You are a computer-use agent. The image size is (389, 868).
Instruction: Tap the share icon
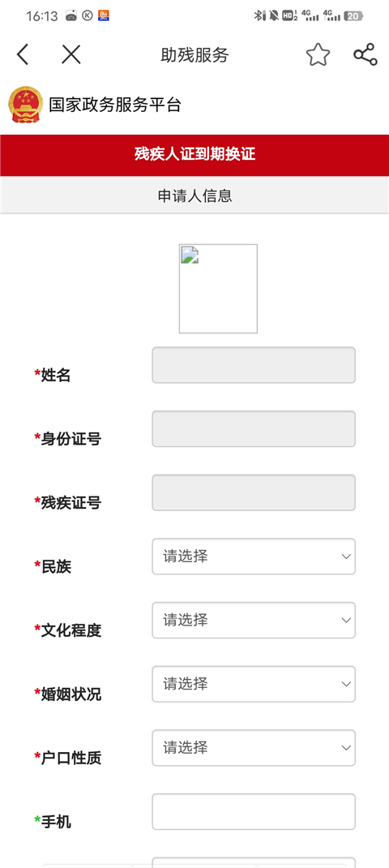tap(365, 54)
